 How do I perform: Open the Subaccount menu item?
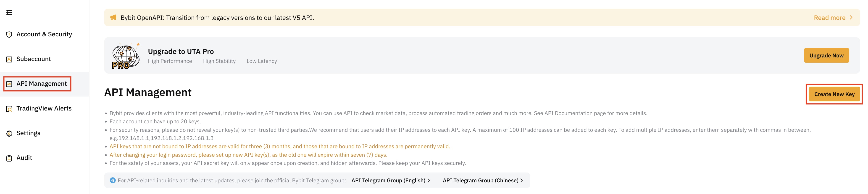point(34,59)
